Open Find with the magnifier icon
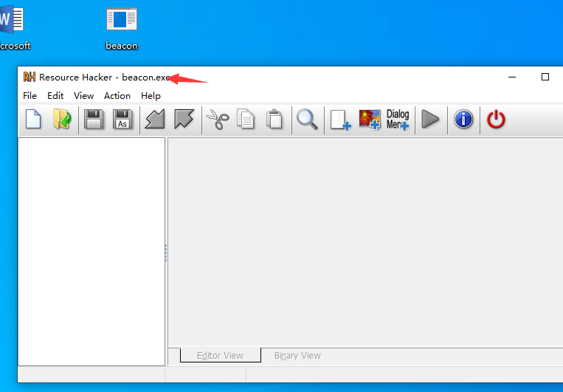 (x=308, y=120)
